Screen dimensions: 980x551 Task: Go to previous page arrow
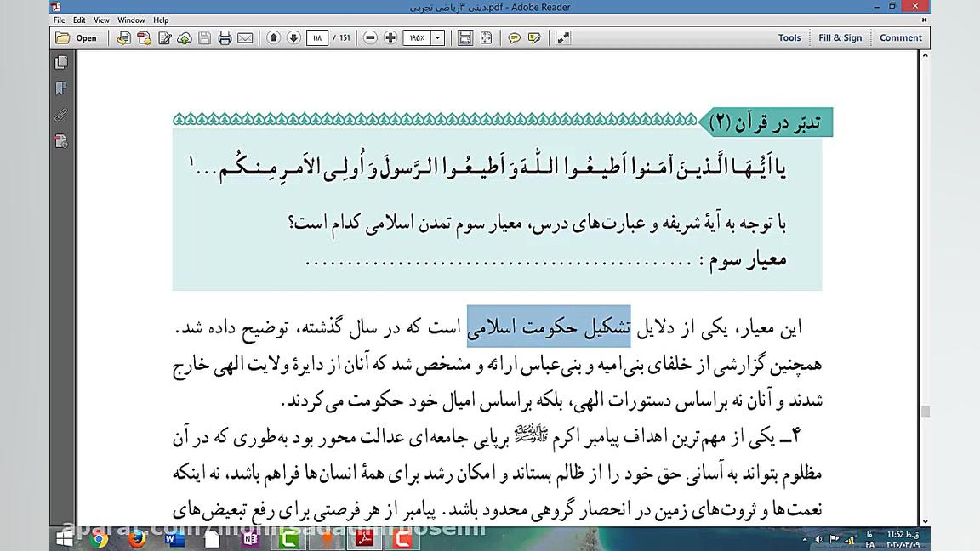click(x=273, y=38)
